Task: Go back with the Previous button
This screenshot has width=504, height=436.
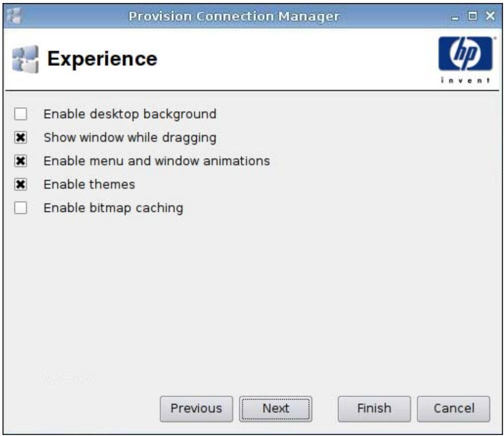Action: (196, 409)
